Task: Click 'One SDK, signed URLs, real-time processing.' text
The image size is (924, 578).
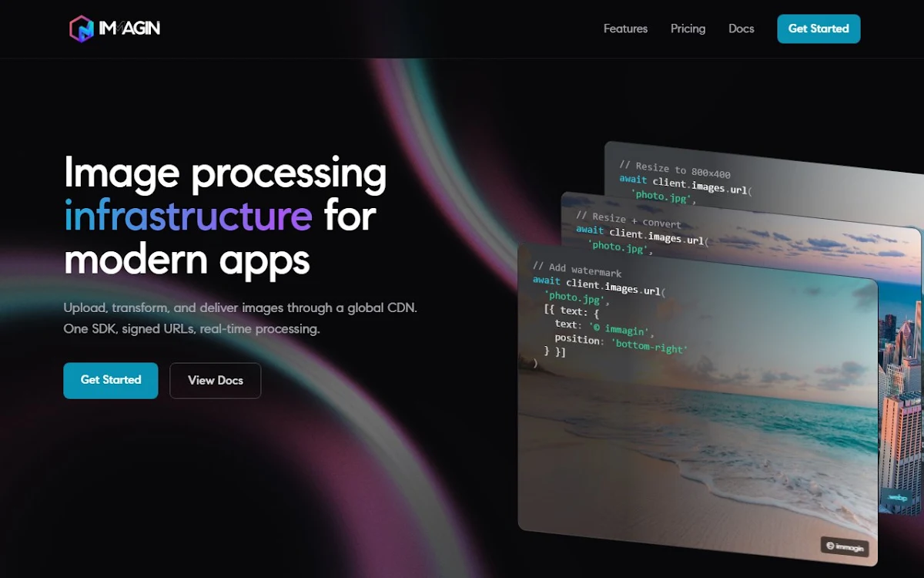Action: click(x=191, y=329)
